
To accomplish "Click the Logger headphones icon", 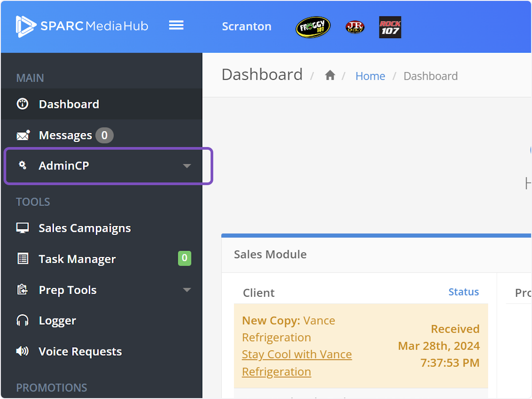I will pyautogui.click(x=23, y=321).
